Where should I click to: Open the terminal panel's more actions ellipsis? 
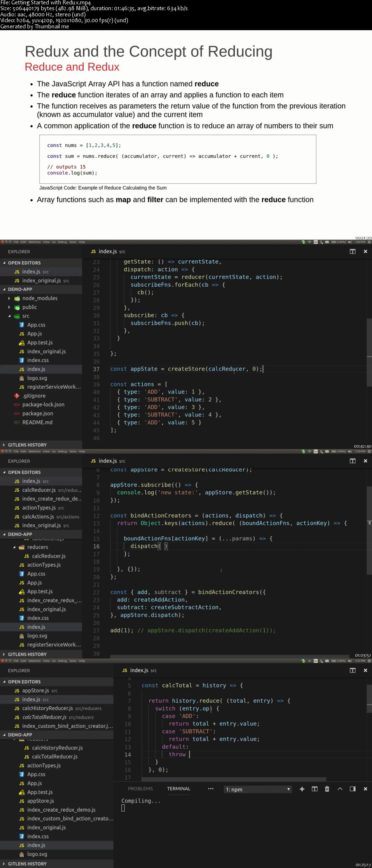pyautogui.click(x=211, y=789)
